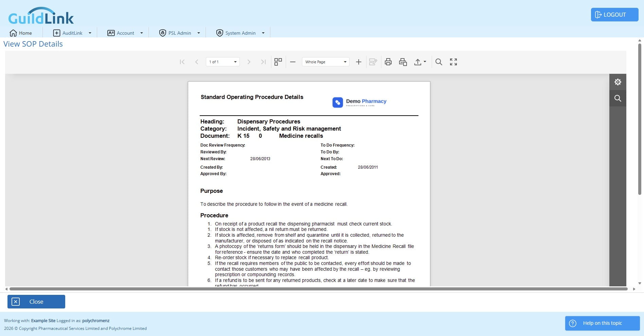Jump to last page icon

point(263,62)
